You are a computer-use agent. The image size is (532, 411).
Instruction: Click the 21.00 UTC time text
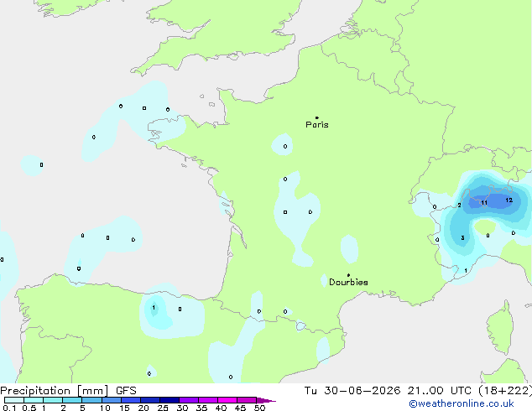tap(439, 391)
